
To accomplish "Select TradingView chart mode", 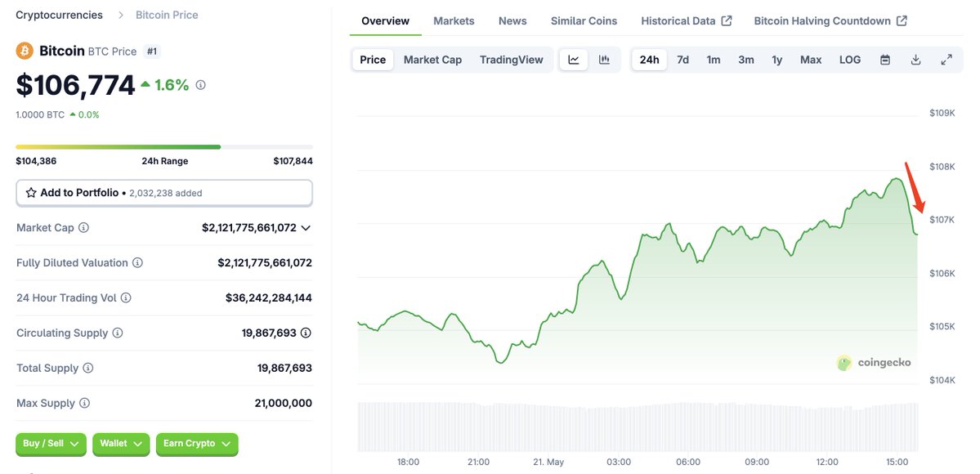I will (511, 60).
